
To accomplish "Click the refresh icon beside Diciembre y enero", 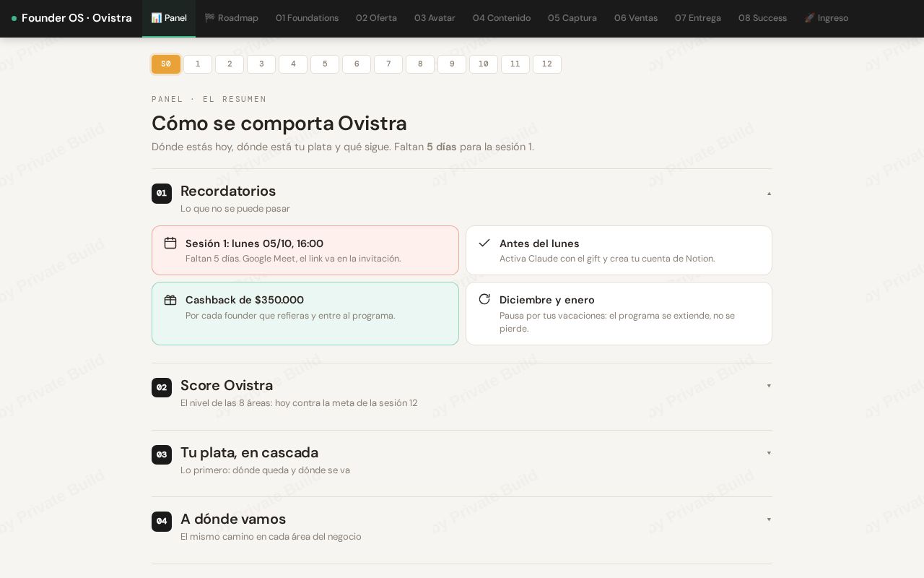I will coord(484,299).
